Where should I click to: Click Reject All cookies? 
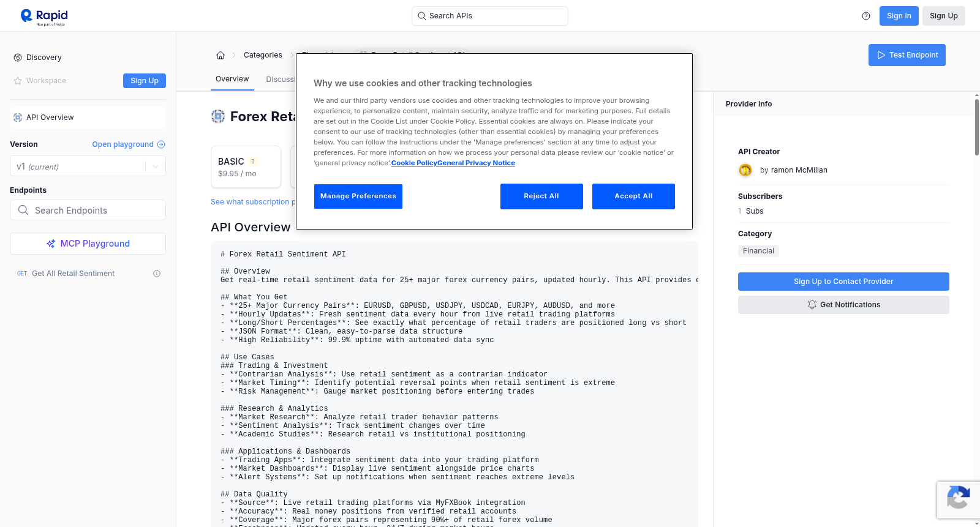[x=541, y=196]
